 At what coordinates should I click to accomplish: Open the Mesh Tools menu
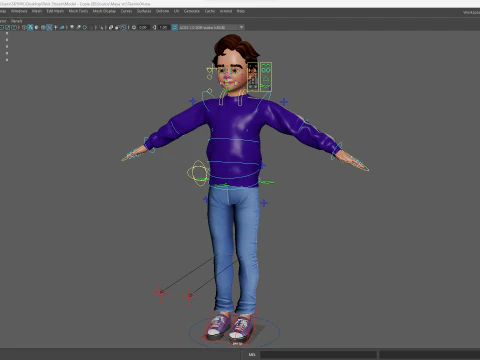tap(78, 11)
